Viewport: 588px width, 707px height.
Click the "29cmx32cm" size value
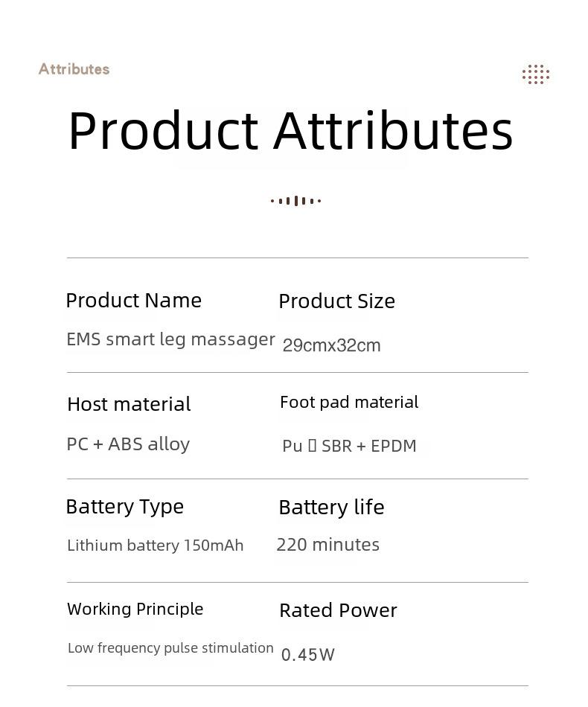331,345
